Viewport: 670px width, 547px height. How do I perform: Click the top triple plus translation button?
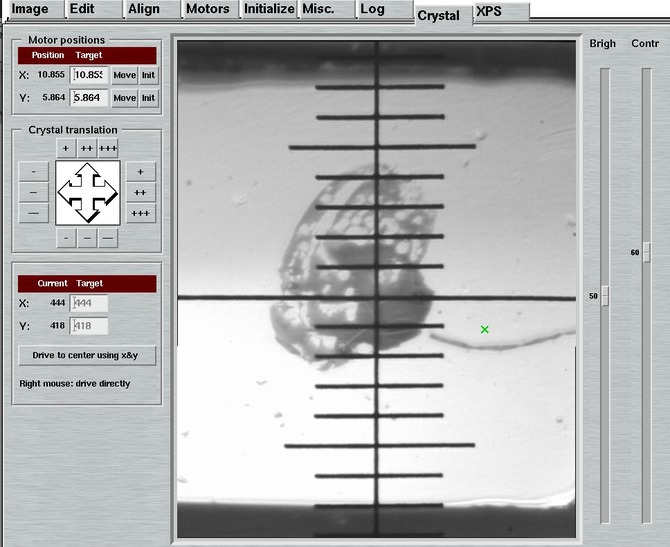[x=108, y=148]
